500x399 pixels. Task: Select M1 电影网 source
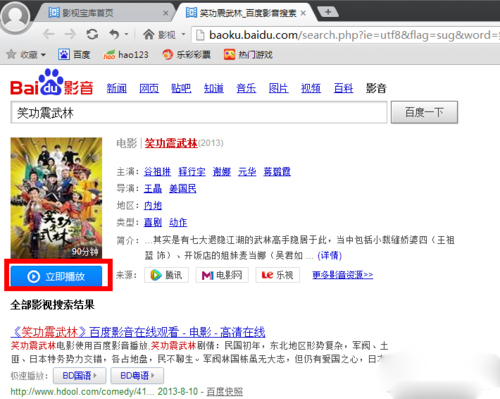(222, 275)
